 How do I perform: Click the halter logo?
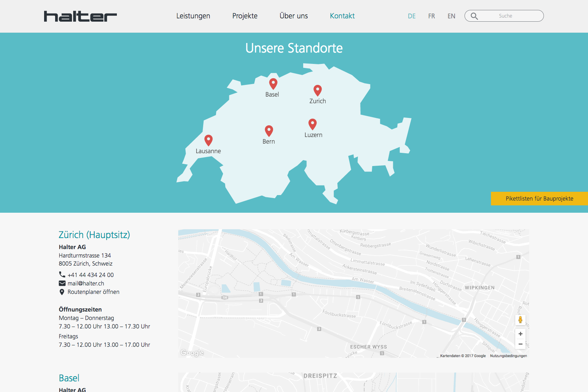80,16
